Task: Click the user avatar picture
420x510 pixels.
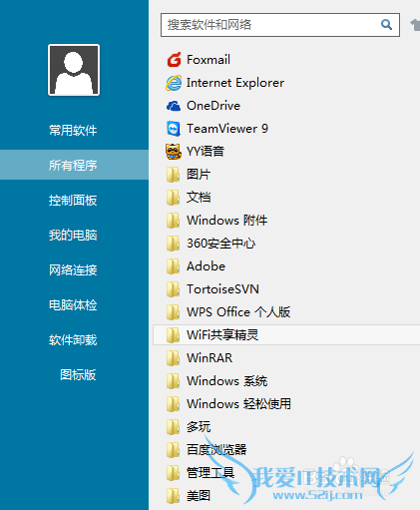Action: (74, 70)
